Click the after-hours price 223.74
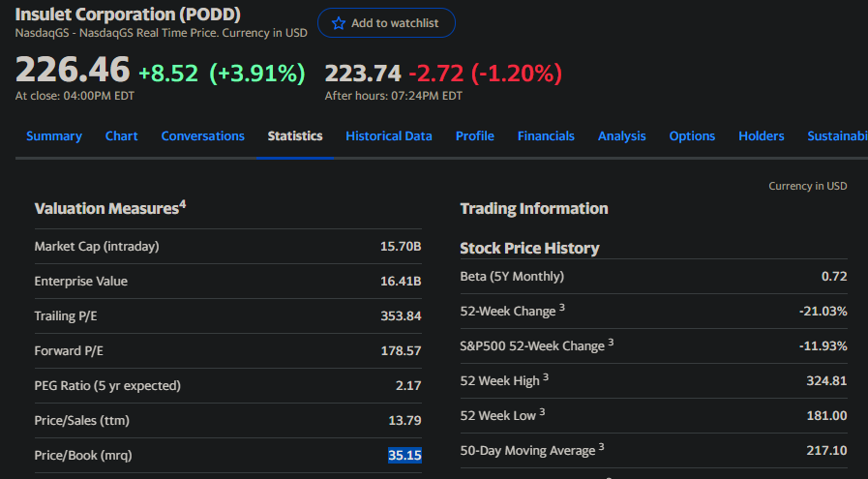The width and height of the screenshot is (868, 479). tap(363, 74)
